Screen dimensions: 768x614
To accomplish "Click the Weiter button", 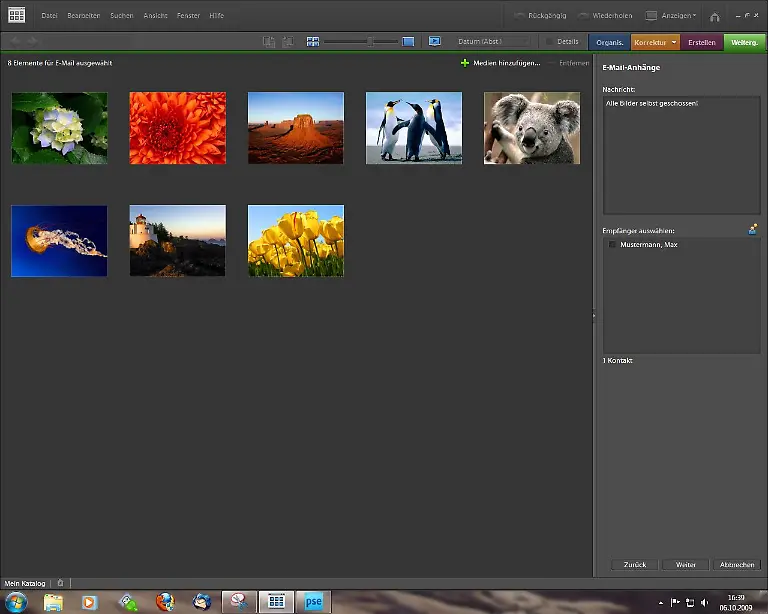I will tap(685, 565).
